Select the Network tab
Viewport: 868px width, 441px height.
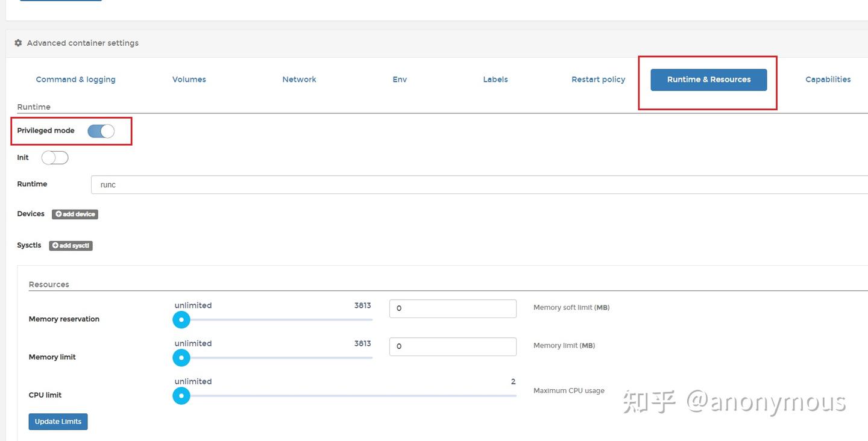(299, 80)
